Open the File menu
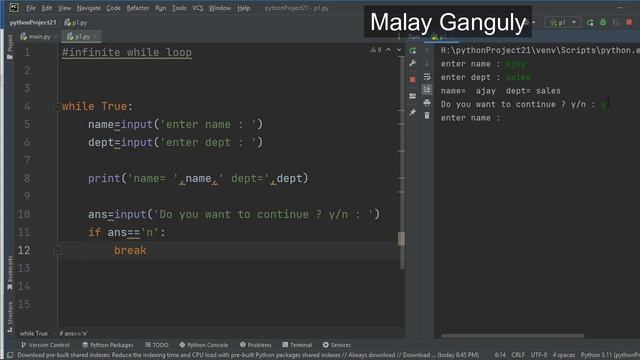Image resolution: width=640 pixels, height=360 pixels. click(x=31, y=8)
